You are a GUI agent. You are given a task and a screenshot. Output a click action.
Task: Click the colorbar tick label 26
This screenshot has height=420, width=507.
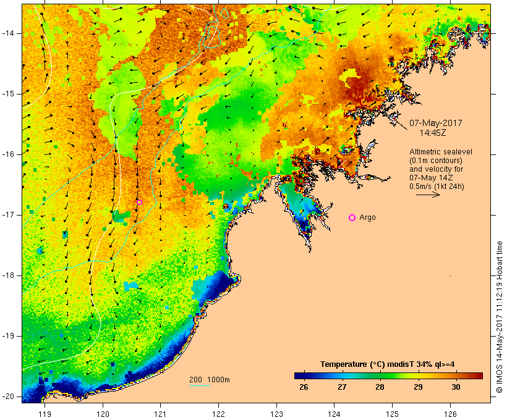pyautogui.click(x=304, y=387)
